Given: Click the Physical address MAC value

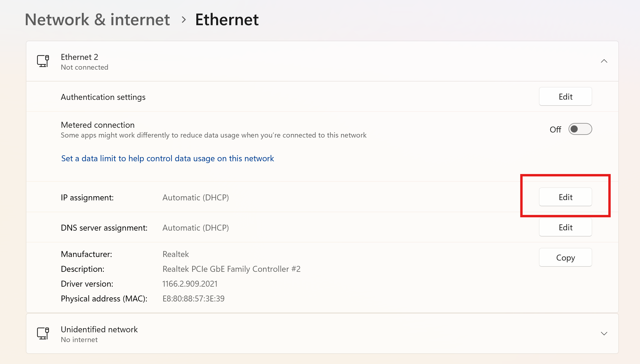Looking at the screenshot, I should click(x=193, y=298).
